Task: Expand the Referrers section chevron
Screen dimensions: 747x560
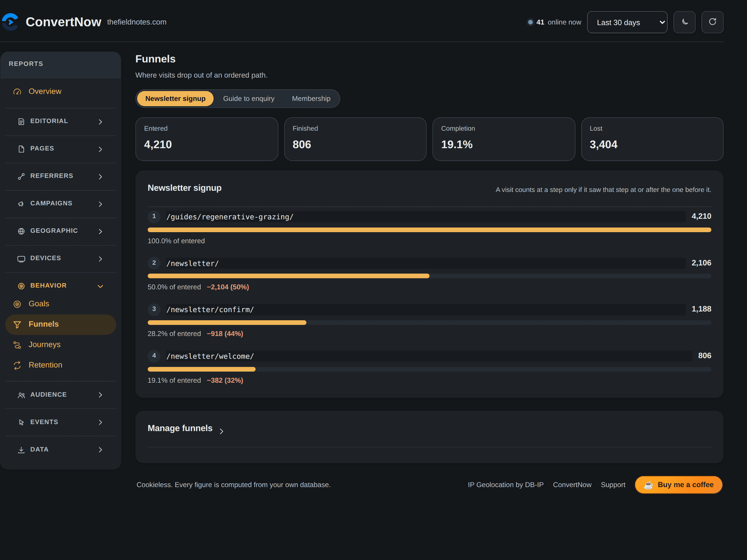Action: coord(100,177)
